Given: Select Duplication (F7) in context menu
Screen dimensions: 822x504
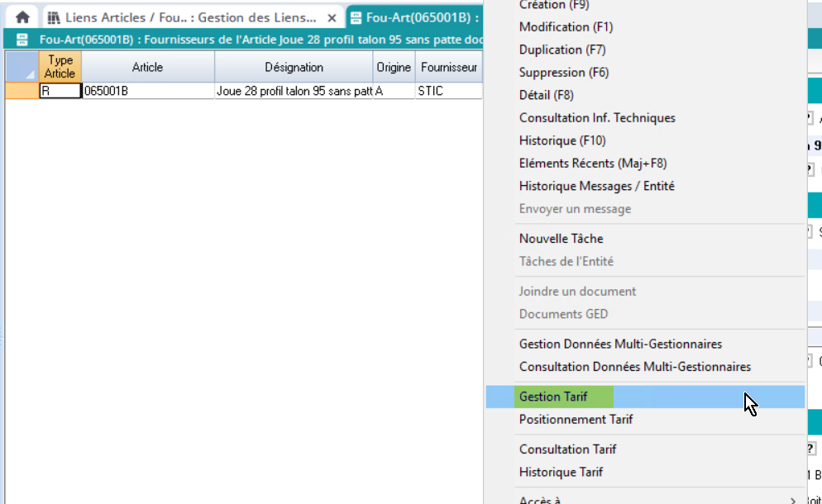Looking at the screenshot, I should point(563,50).
